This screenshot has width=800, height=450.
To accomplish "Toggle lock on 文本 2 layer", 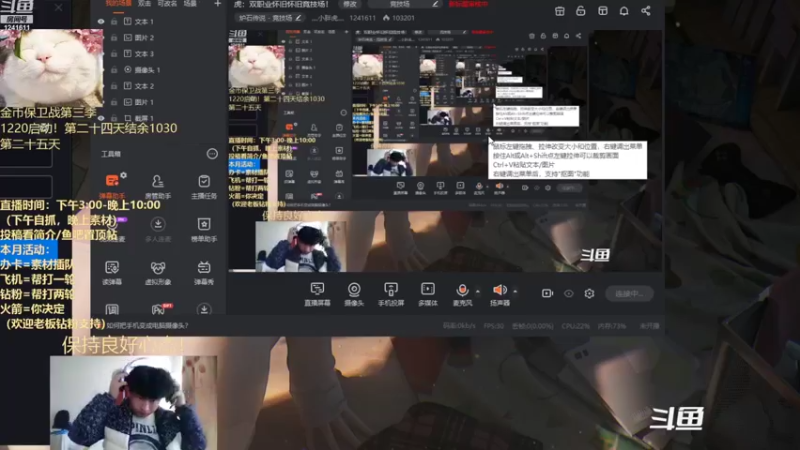I will (x=114, y=86).
